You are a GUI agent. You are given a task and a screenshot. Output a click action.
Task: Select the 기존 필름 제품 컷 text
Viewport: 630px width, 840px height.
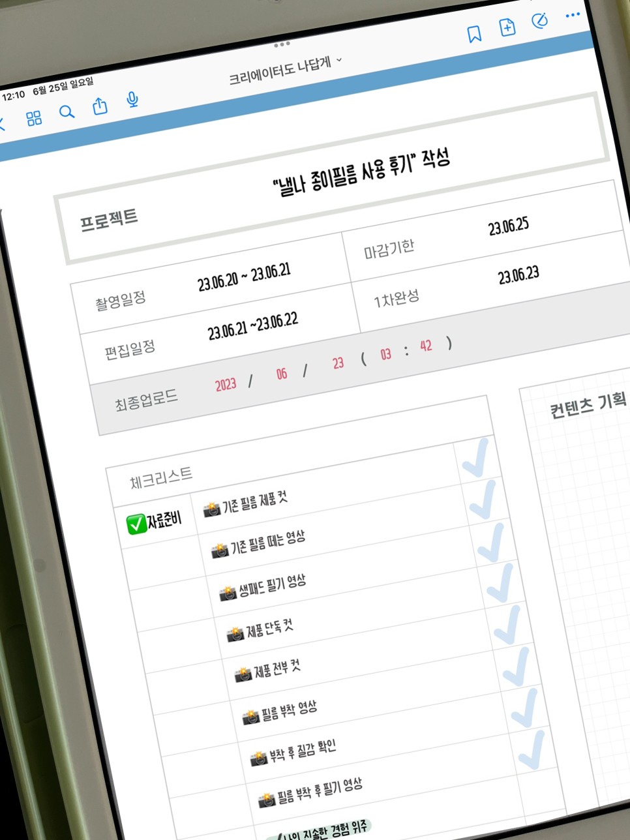click(254, 502)
